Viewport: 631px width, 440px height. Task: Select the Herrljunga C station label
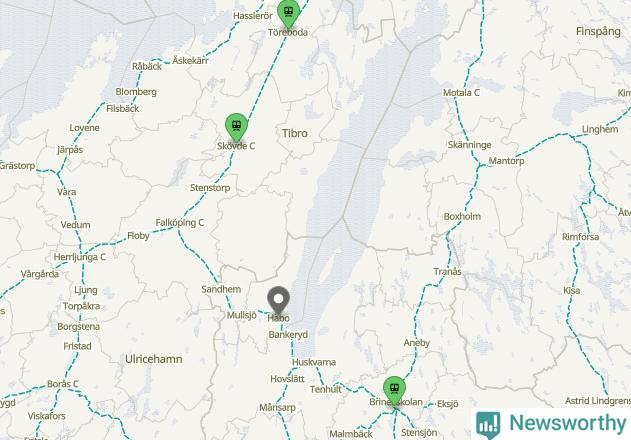pyautogui.click(x=80, y=257)
